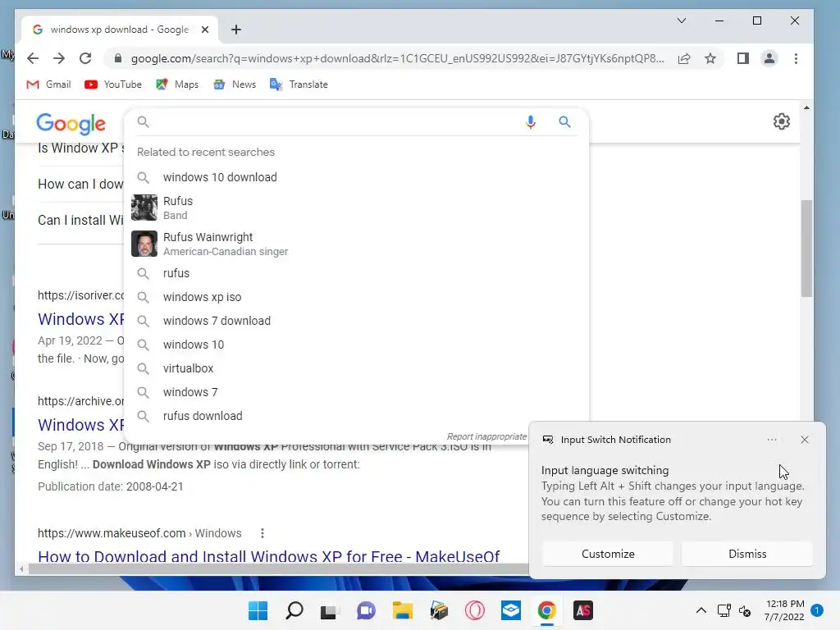Click the muted volume tray icon
Viewport: 840px width, 630px height.
pyautogui.click(x=745, y=610)
